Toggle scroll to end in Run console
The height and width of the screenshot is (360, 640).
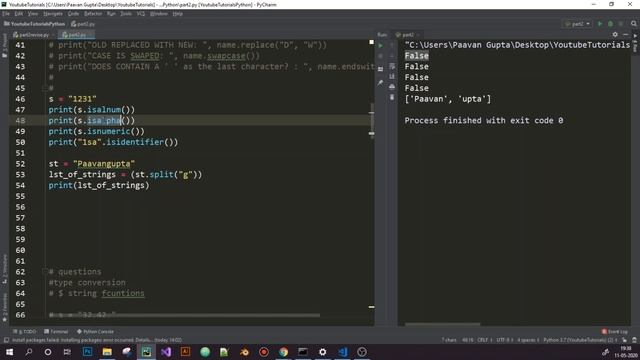(392, 76)
